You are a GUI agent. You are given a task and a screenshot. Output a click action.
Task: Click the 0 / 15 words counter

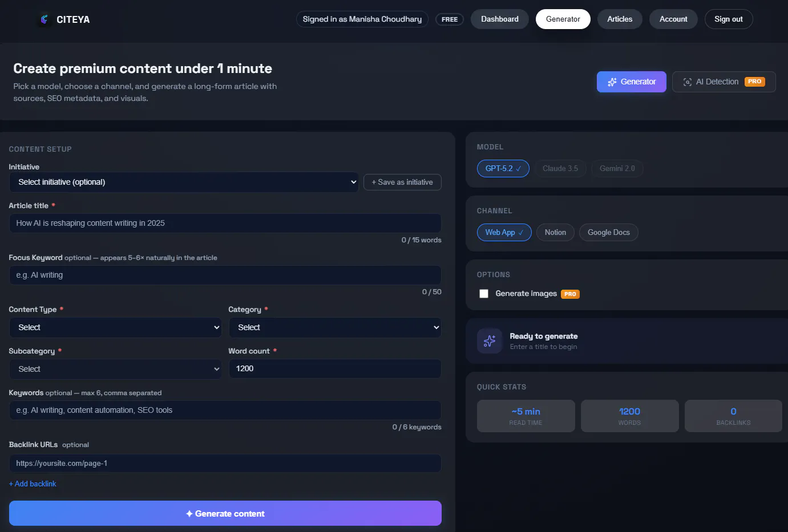[421, 240]
